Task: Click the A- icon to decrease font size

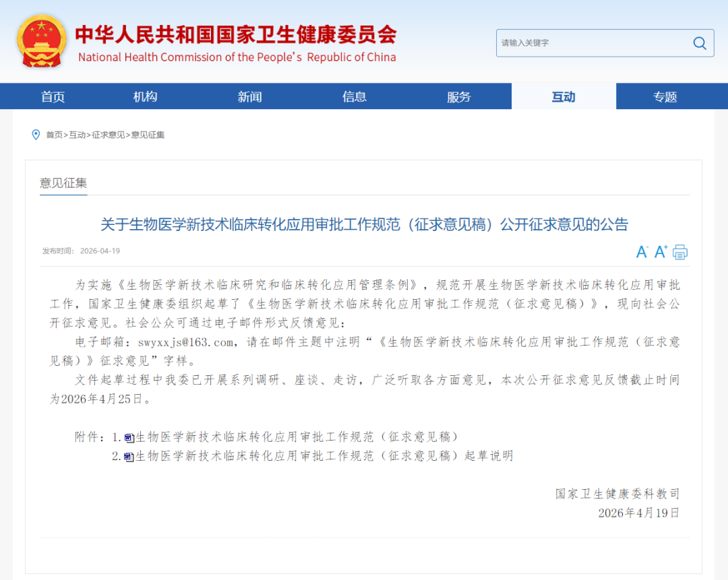Action: [x=641, y=251]
